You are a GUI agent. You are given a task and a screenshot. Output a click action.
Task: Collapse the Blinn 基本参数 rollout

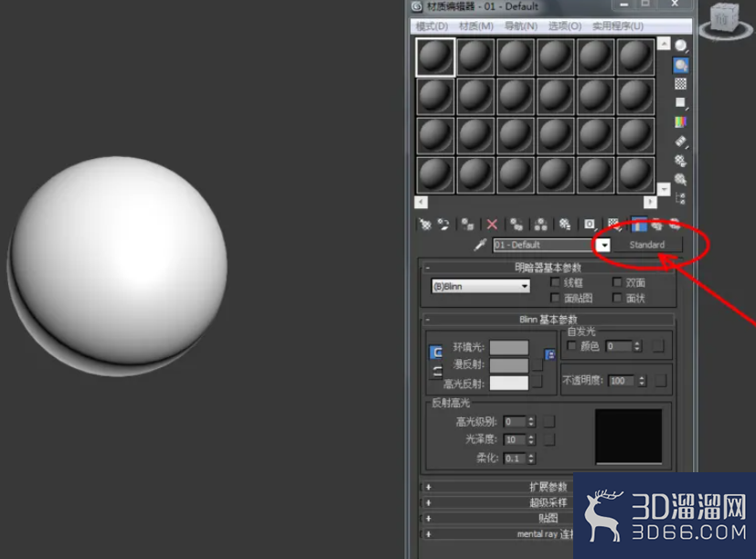(548, 320)
